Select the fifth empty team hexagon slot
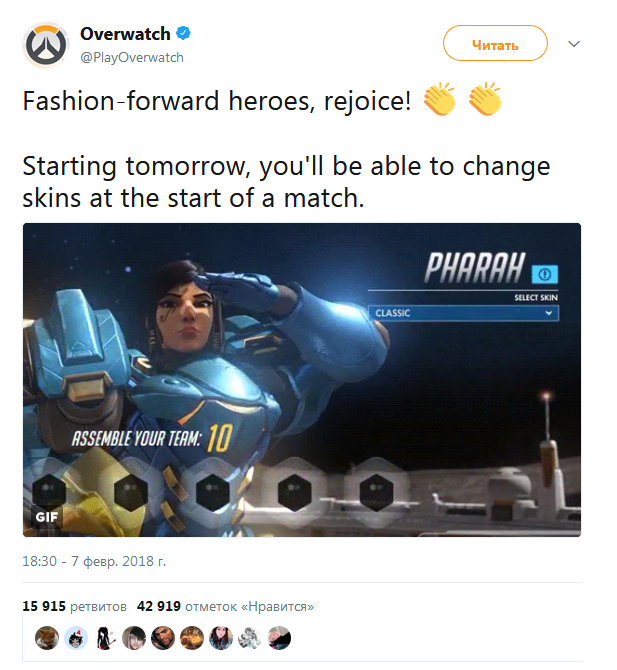Screen dimensions: 617x670 pyautogui.click(x=376, y=492)
